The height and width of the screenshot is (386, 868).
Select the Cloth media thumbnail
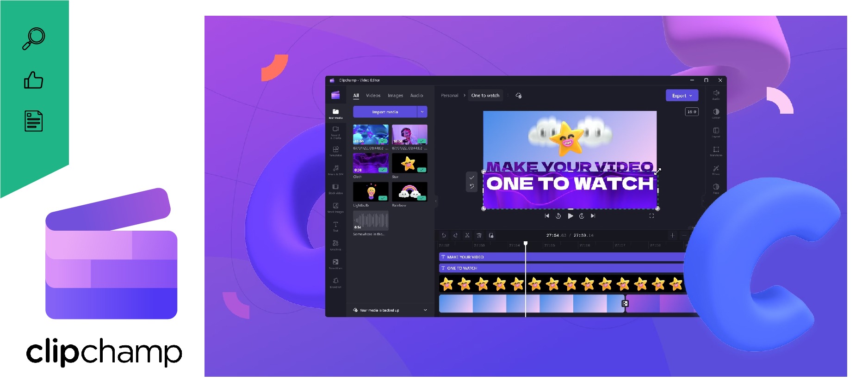[371, 163]
